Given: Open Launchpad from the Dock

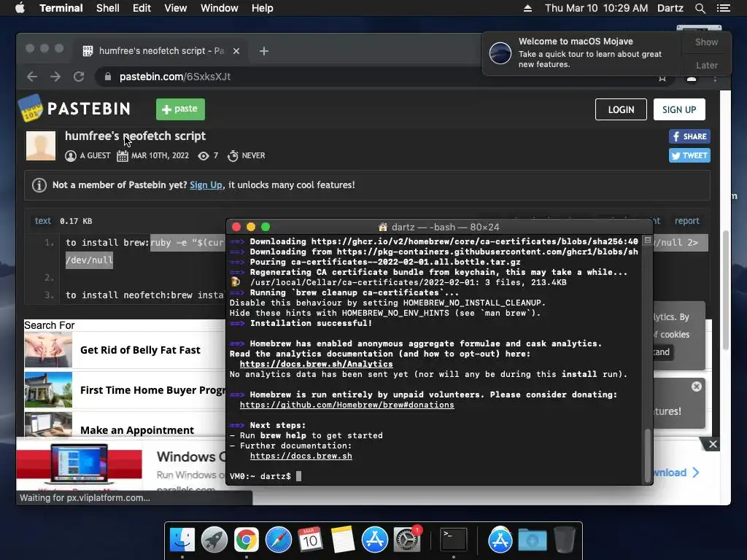Looking at the screenshot, I should point(214,540).
